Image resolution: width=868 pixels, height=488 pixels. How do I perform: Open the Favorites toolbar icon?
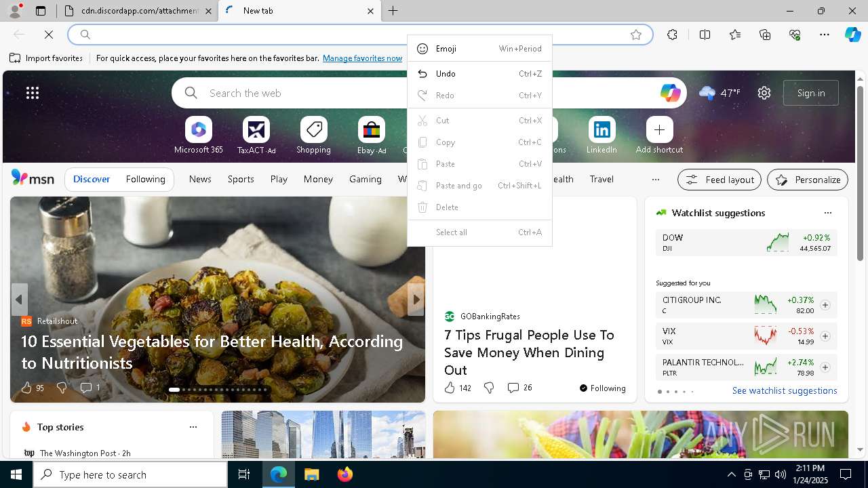[735, 35]
